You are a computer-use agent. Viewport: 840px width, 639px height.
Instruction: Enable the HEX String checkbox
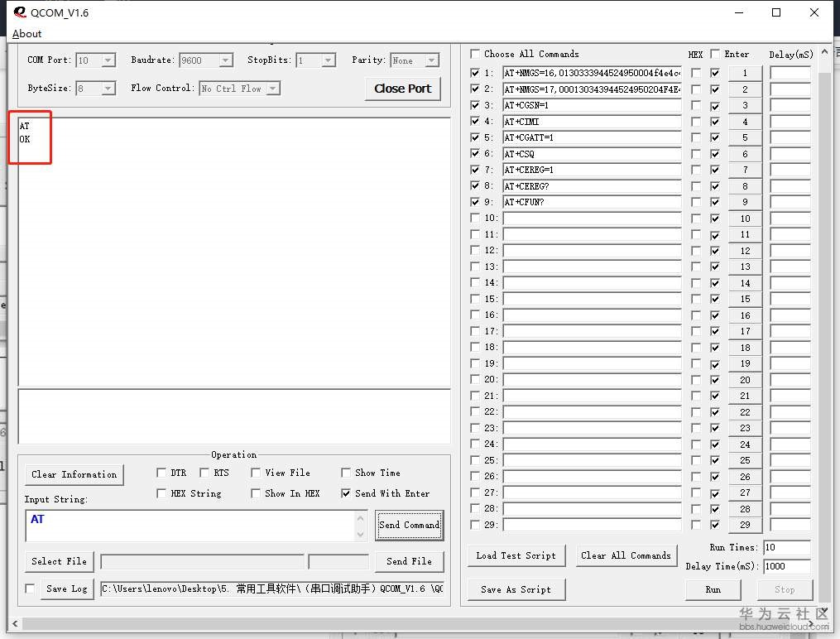point(161,493)
